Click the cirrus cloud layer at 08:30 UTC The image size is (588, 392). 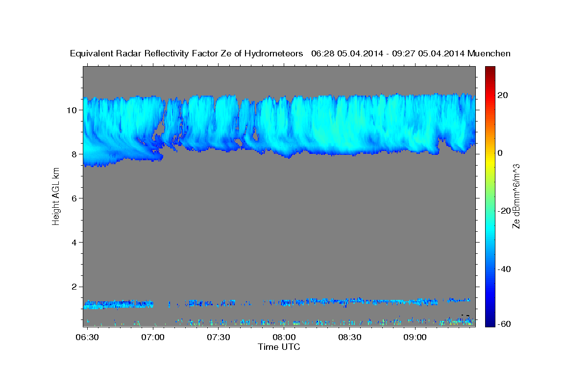point(349,125)
